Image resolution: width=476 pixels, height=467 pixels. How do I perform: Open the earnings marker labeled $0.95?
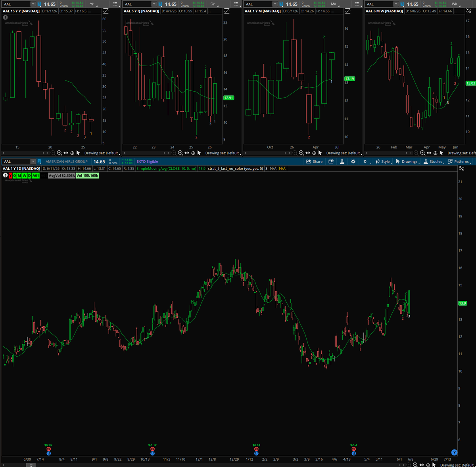[x=48, y=449]
